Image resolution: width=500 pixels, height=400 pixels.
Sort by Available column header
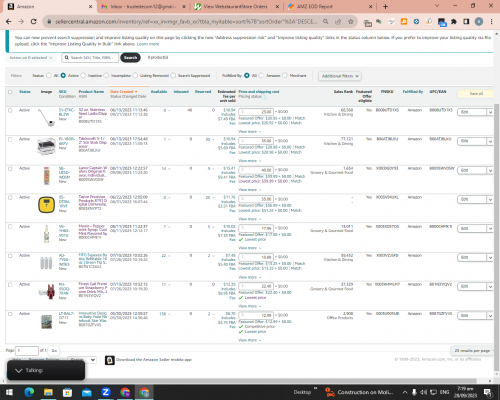159,92
